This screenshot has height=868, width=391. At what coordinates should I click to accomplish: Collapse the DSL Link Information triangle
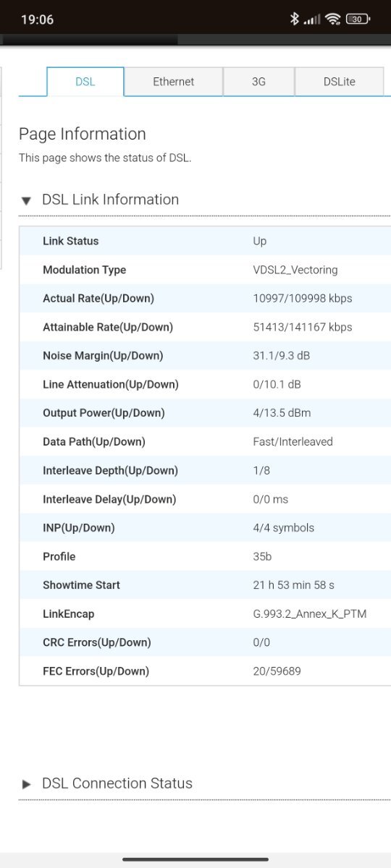point(27,200)
